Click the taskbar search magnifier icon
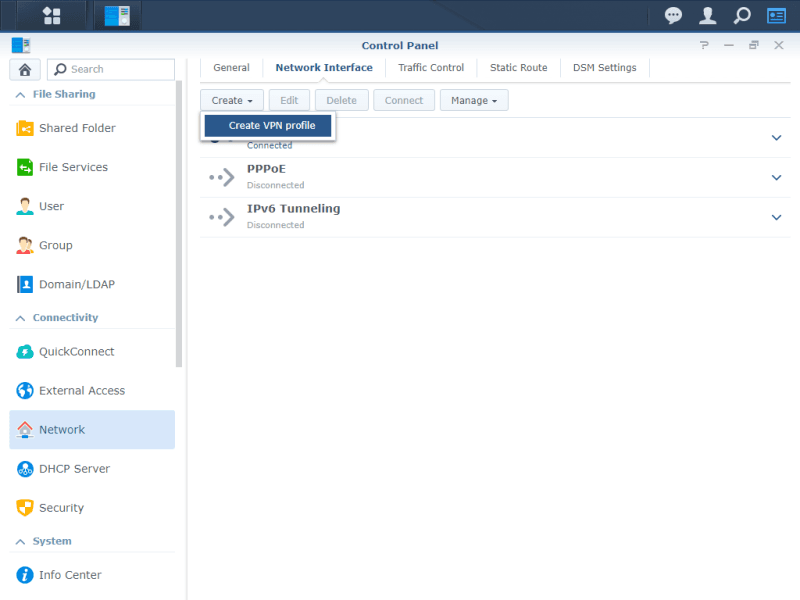This screenshot has height=600, width=800. [x=741, y=15]
